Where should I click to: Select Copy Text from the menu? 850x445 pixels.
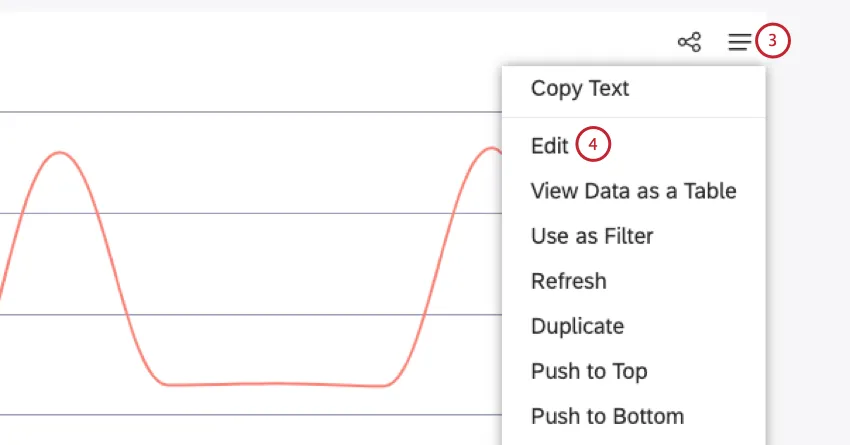(x=580, y=88)
